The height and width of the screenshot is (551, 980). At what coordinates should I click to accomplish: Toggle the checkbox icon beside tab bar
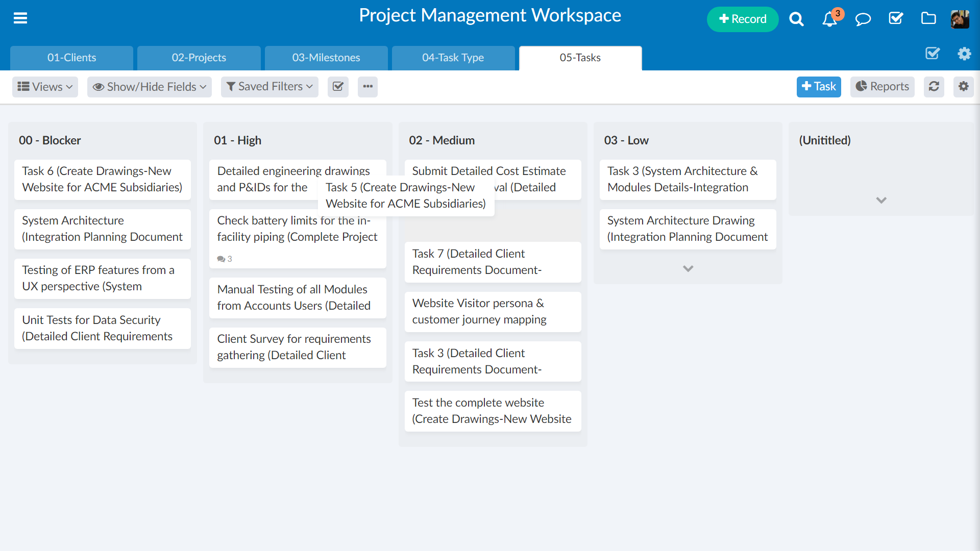(x=933, y=54)
